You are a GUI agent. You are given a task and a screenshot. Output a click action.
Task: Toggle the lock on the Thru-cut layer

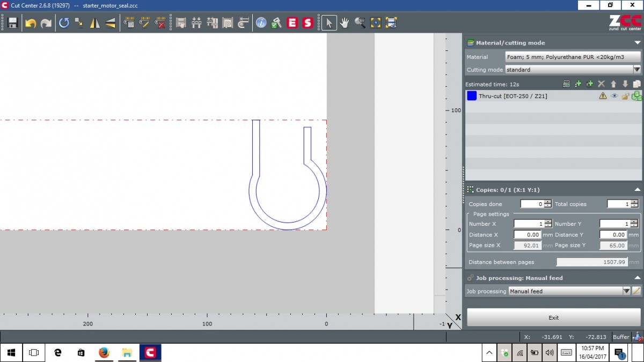coord(625,96)
